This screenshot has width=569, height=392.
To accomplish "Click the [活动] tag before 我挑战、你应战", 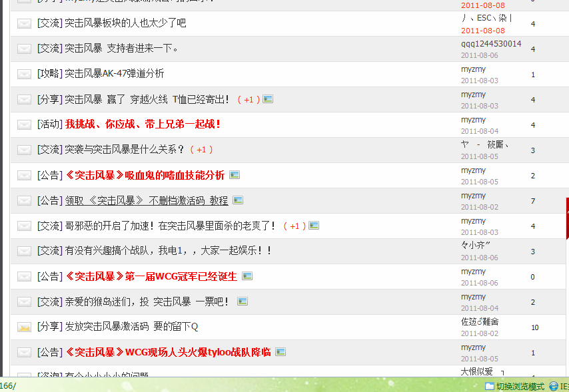I will 50,124.
